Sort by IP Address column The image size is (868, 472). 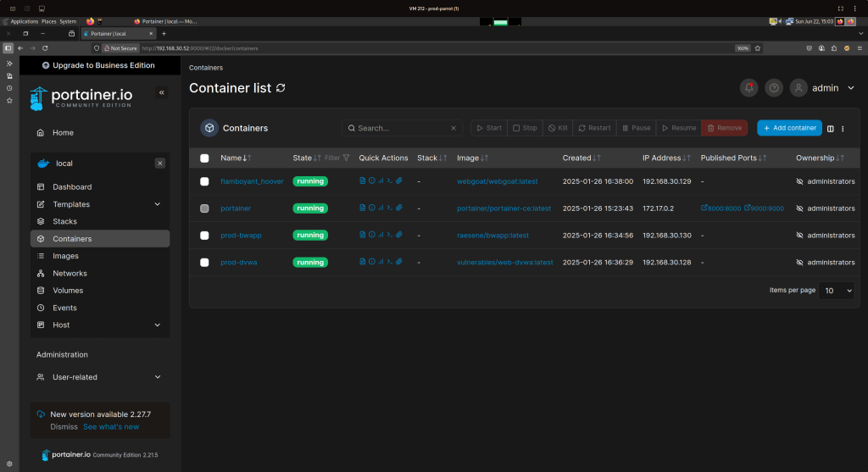point(666,158)
